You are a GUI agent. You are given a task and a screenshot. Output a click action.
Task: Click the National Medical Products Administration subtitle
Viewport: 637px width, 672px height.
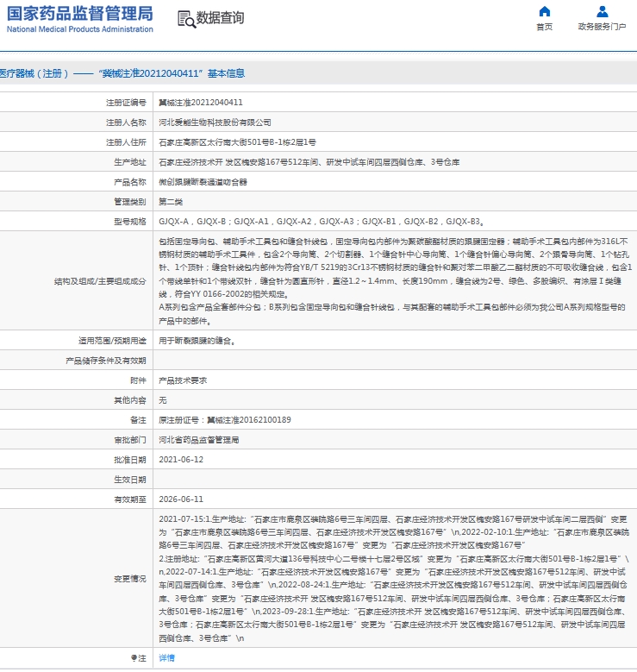79,29
